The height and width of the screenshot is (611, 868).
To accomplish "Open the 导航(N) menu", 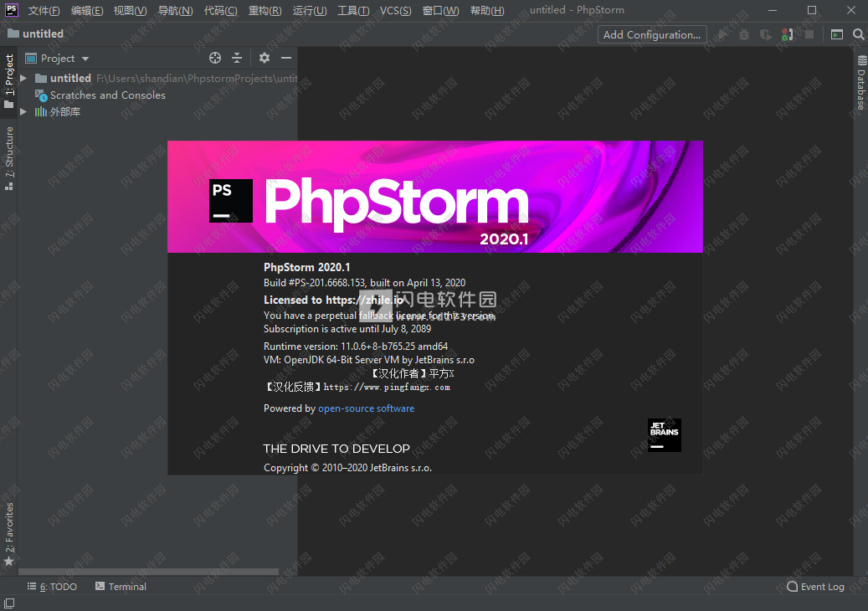I will 176,11.
